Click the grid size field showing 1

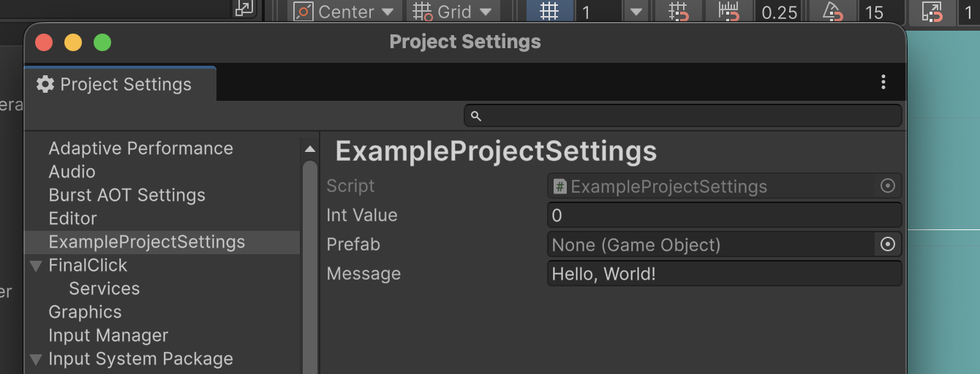coord(598,11)
